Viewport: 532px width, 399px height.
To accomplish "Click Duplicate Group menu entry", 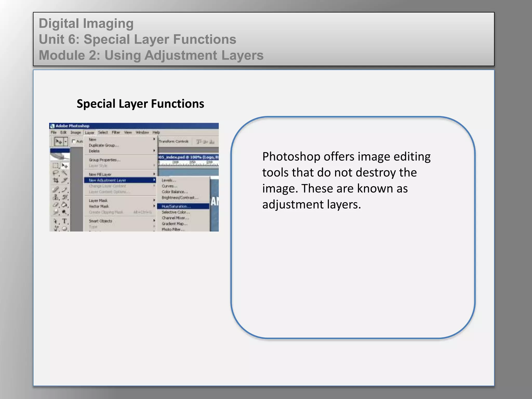I will (104, 145).
